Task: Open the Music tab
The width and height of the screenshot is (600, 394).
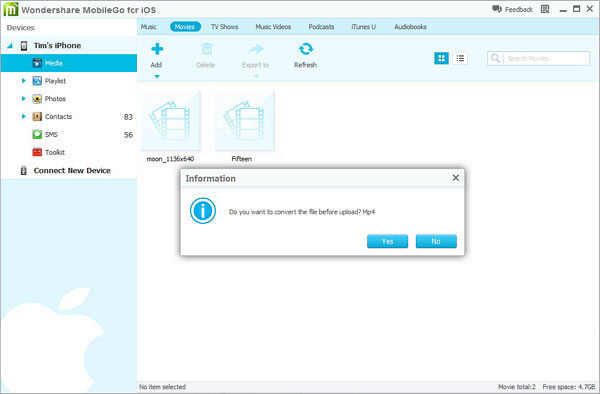Action: [148, 27]
